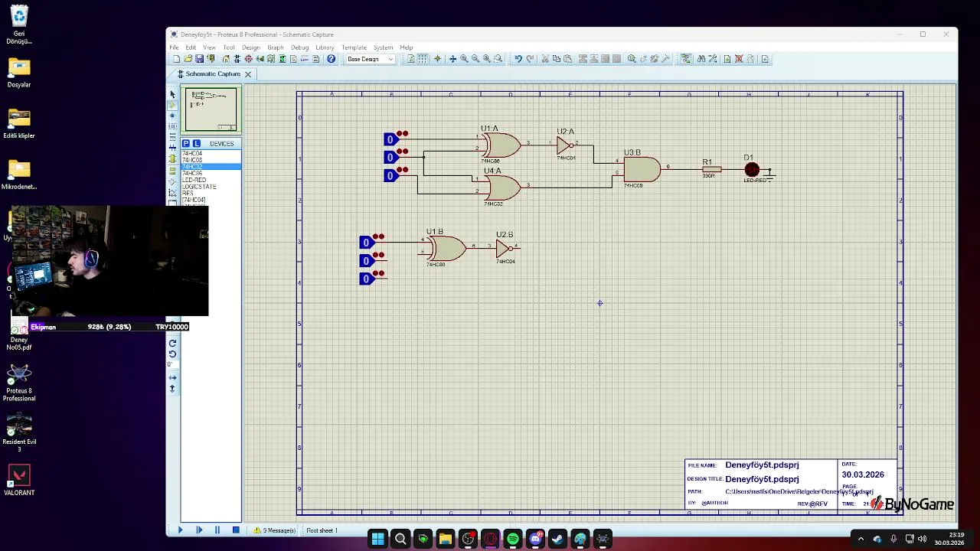Open the Library menu
This screenshot has width=980, height=551.
pos(325,47)
